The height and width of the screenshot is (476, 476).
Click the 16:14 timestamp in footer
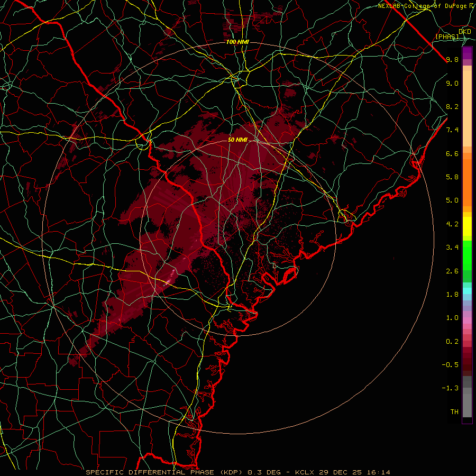tap(378, 472)
